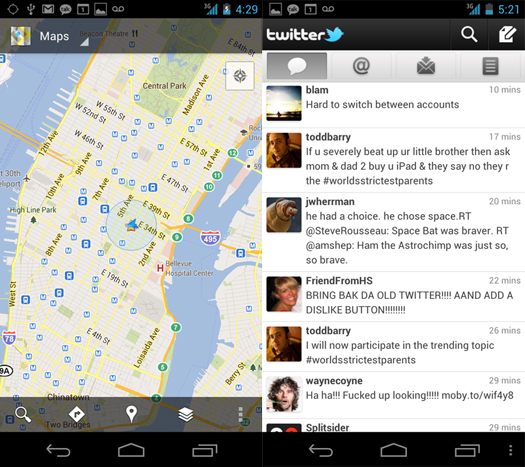Viewport: 525px width, 467px height.
Task: Open the moby.to/wif4y8 link
Action: [477, 395]
